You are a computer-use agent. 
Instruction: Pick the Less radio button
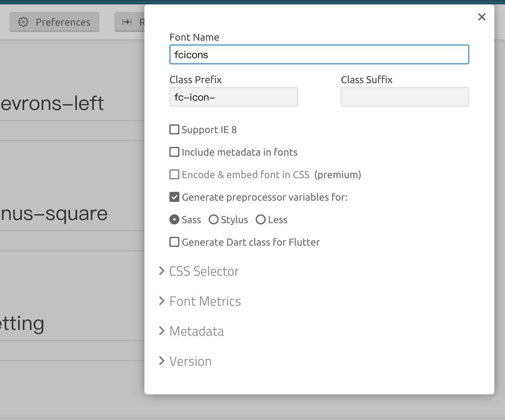(261, 219)
